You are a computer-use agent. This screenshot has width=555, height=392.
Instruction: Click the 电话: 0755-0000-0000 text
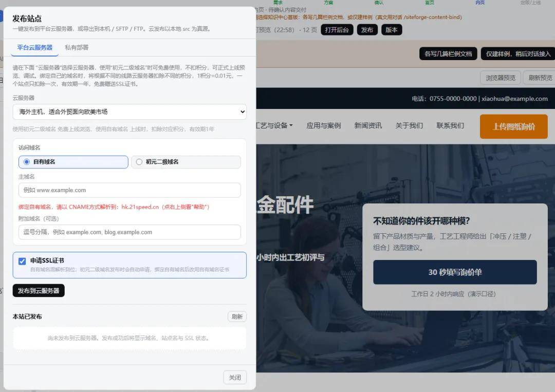444,99
